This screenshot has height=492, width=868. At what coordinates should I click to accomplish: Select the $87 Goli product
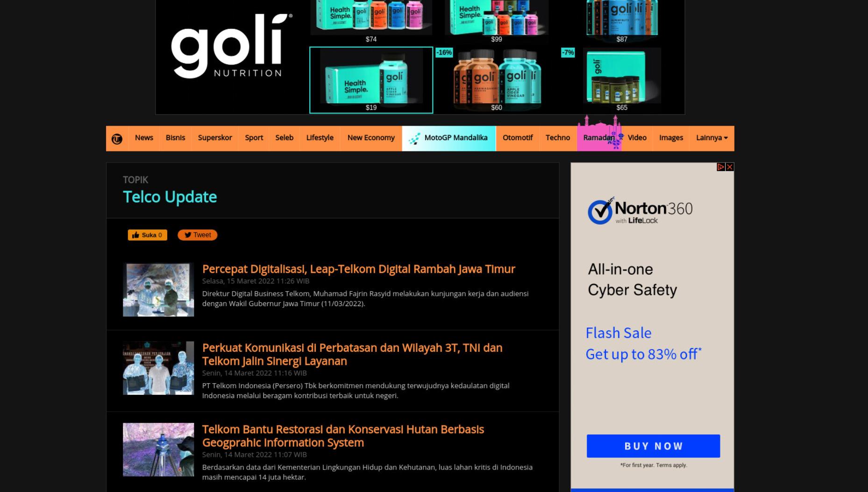(x=622, y=21)
